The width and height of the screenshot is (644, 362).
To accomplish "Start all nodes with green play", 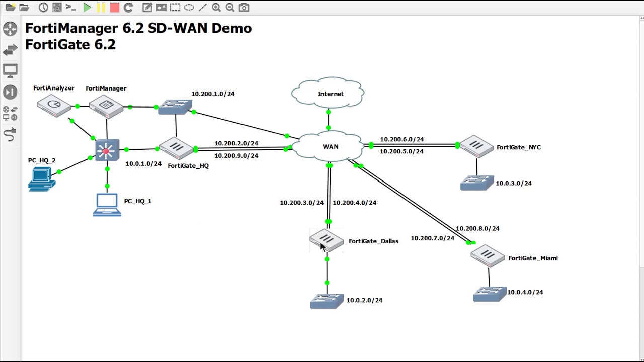I will tap(87, 8).
